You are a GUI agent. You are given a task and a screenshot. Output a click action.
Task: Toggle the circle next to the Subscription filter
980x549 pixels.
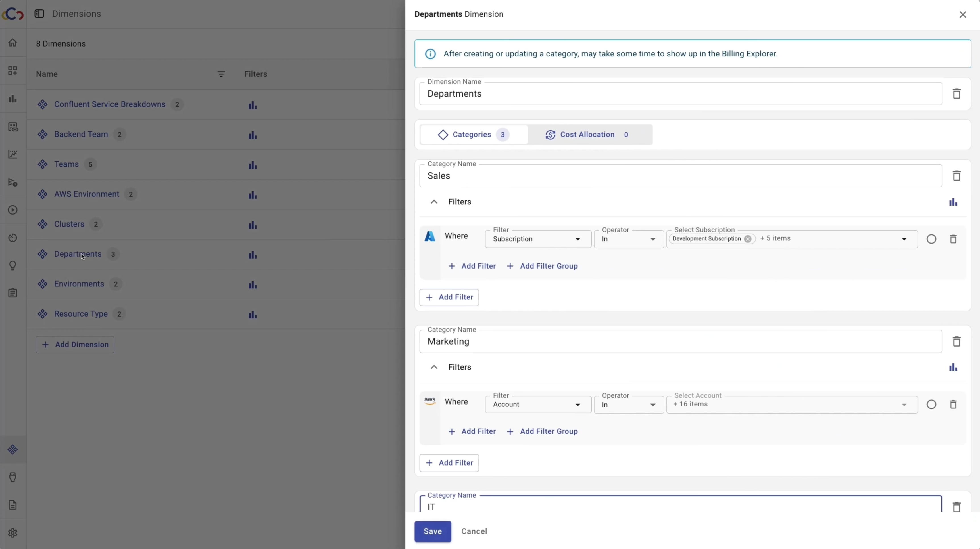931,239
